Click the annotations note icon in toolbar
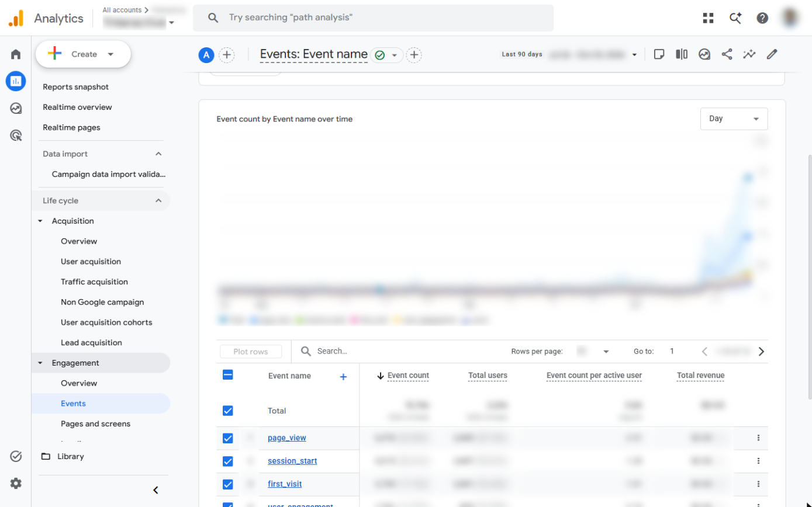This screenshot has height=507, width=812. pos(659,54)
